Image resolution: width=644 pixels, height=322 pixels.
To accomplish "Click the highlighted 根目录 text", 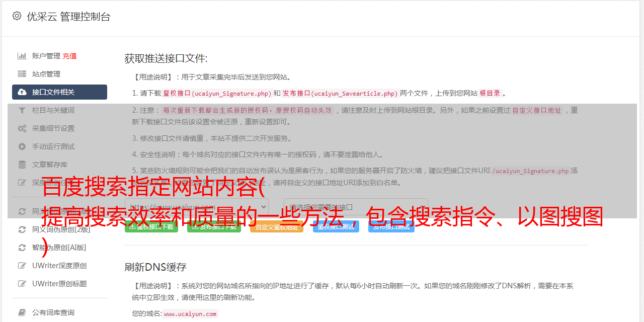I will [490, 93].
